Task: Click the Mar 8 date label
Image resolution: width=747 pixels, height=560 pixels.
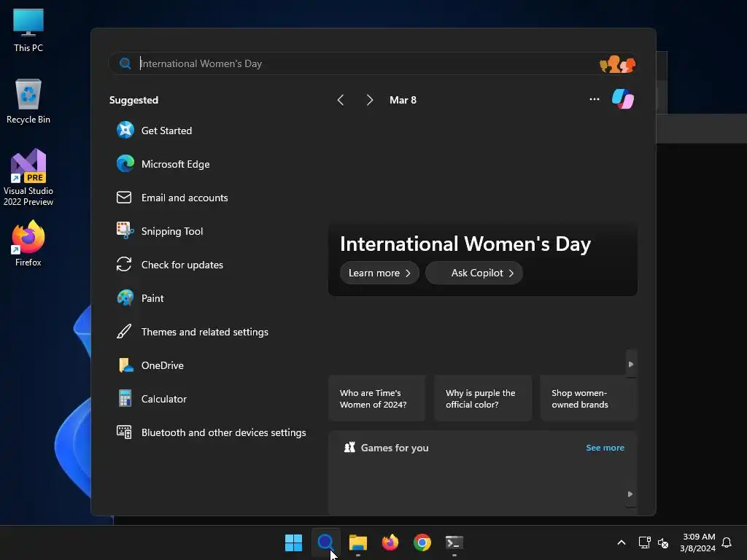Action: tap(403, 100)
